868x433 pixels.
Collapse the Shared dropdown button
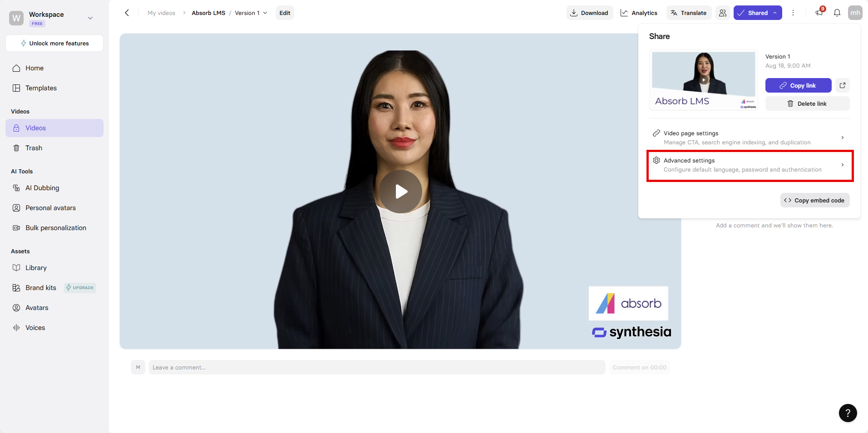tap(757, 13)
